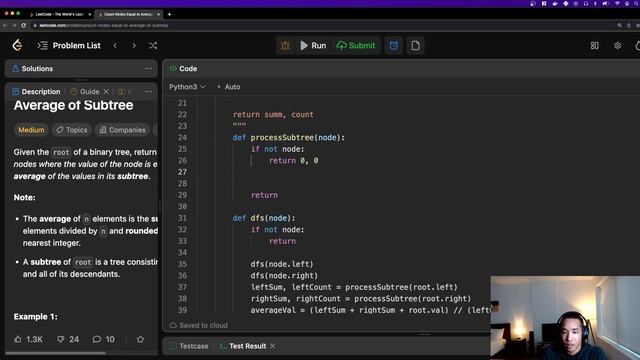This screenshot has width=640, height=360.
Task: Switch to the Testcase tab
Action: pyautogui.click(x=189, y=346)
